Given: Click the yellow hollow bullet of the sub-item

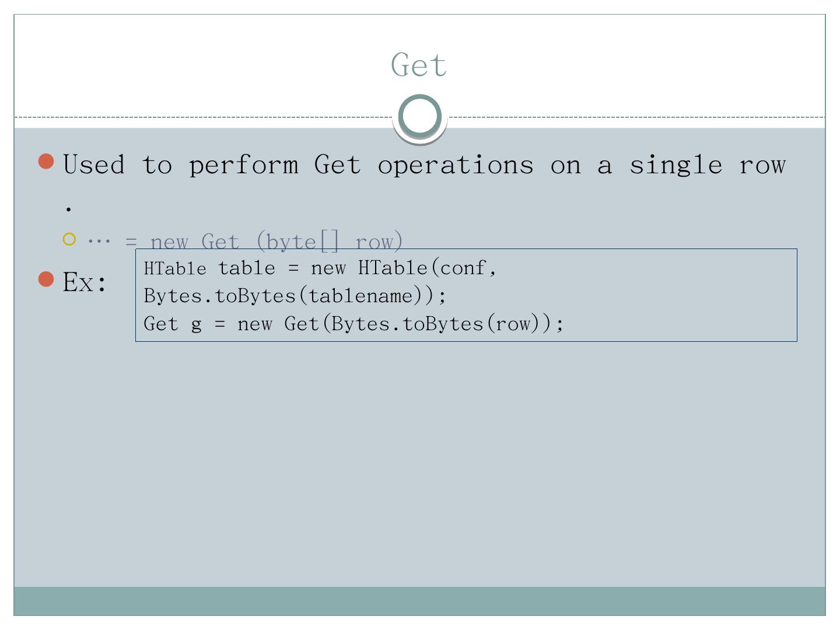Looking at the screenshot, I should [69, 239].
